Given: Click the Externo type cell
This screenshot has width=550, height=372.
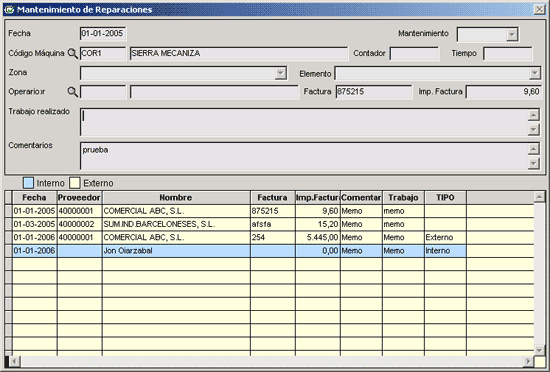Looking at the screenshot, I should 445,237.
